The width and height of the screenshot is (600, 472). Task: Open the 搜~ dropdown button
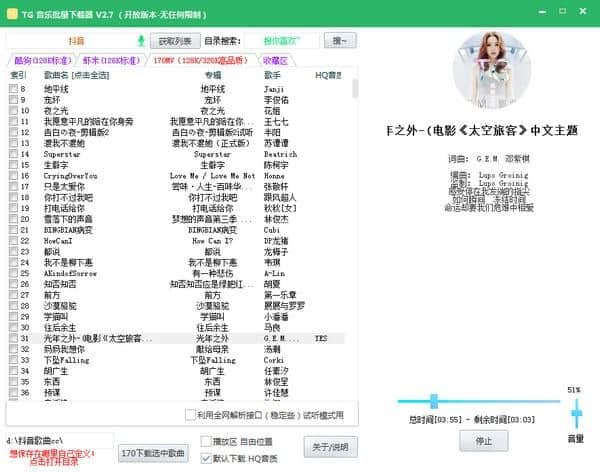342,41
